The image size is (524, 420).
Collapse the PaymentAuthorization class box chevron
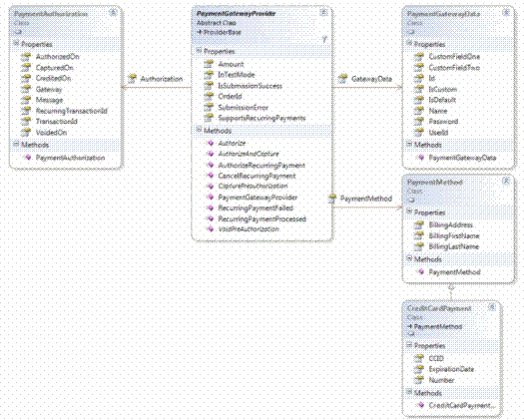point(114,13)
